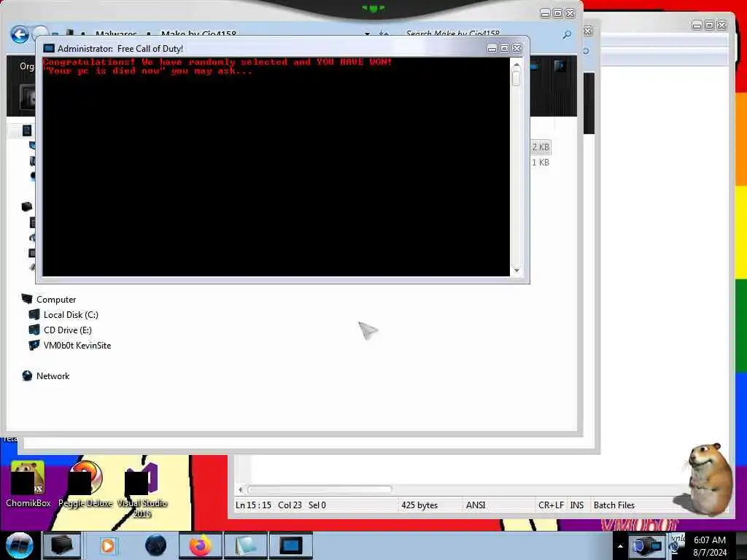Click the Local Disk (C:) drive icon
Image resolution: width=747 pixels, height=560 pixels.
(34, 314)
